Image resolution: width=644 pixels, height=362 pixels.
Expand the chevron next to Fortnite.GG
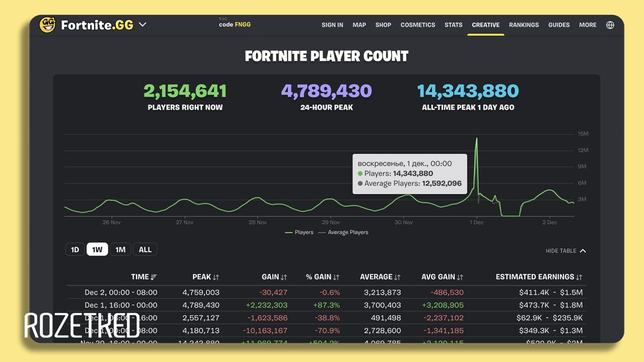click(x=142, y=24)
